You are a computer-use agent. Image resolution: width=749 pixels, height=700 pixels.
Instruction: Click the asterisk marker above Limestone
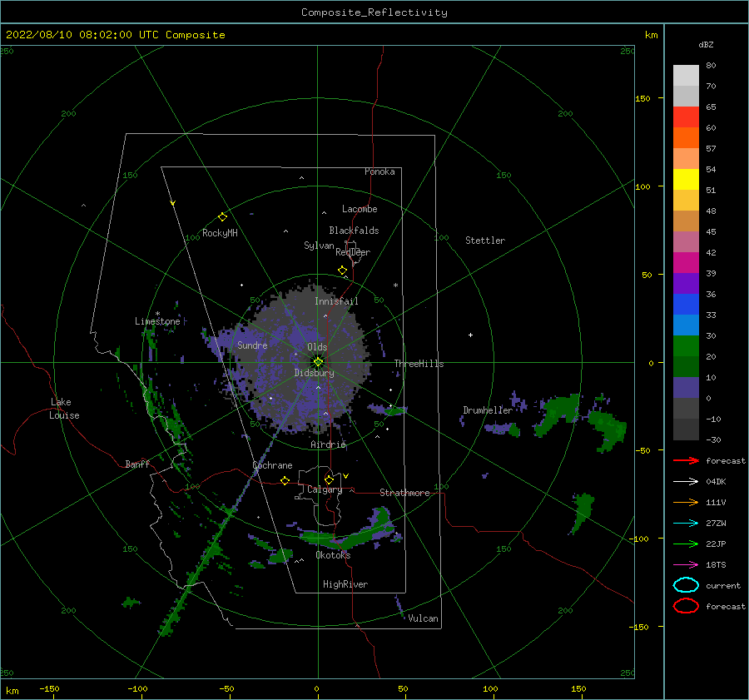point(157,314)
